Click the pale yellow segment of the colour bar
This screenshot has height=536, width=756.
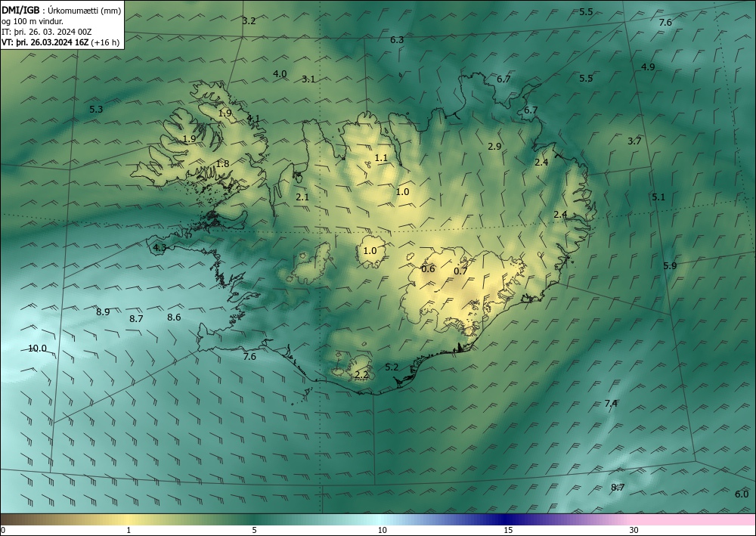pyautogui.click(x=128, y=519)
